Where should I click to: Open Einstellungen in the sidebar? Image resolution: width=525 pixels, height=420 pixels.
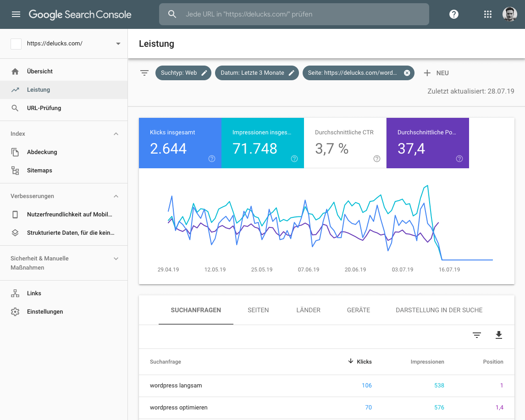tap(64, 312)
